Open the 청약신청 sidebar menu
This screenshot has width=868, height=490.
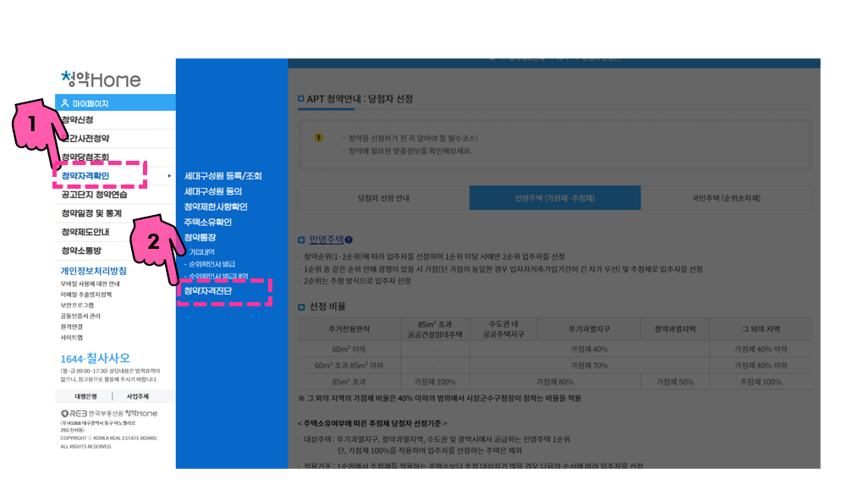click(x=76, y=119)
